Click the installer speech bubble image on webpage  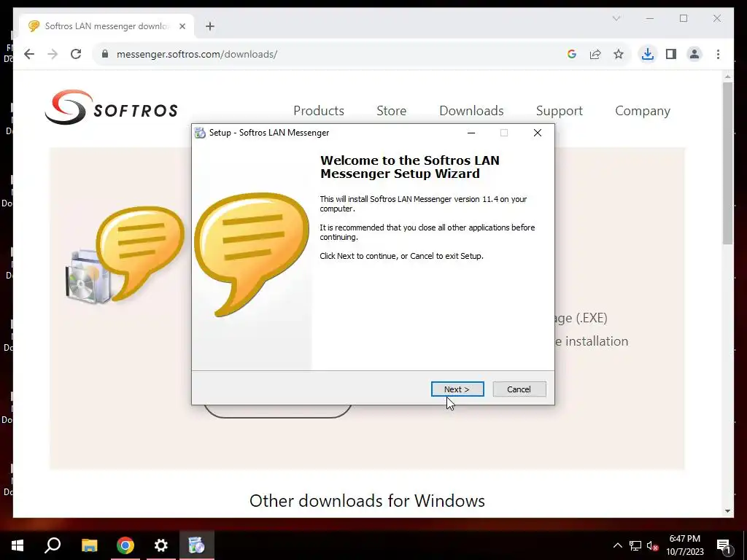pyautogui.click(x=125, y=255)
